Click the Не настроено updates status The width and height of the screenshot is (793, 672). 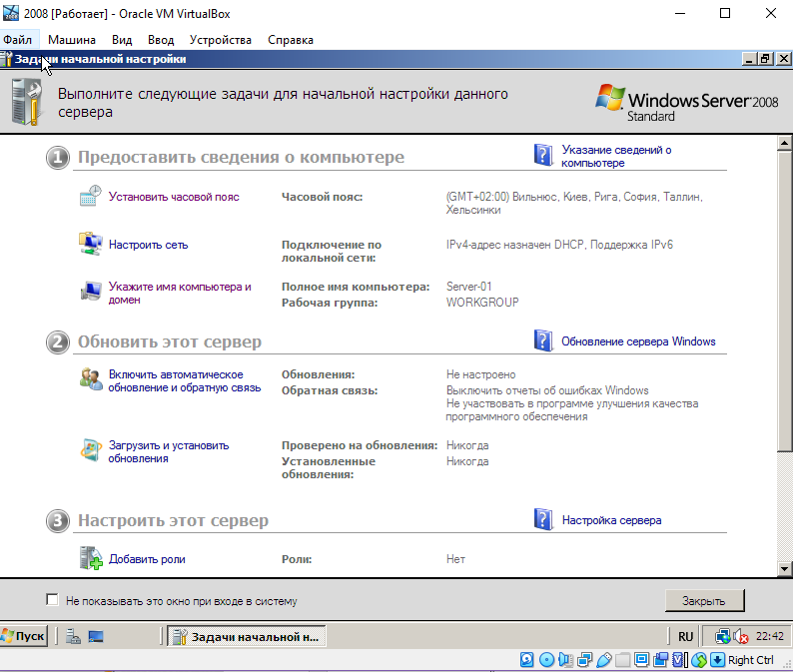[x=480, y=374]
